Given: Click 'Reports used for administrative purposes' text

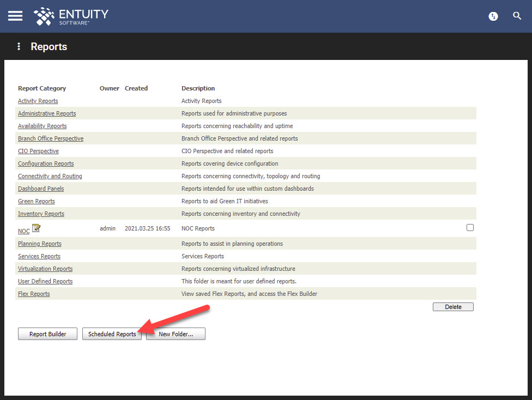Looking at the screenshot, I should [234, 113].
